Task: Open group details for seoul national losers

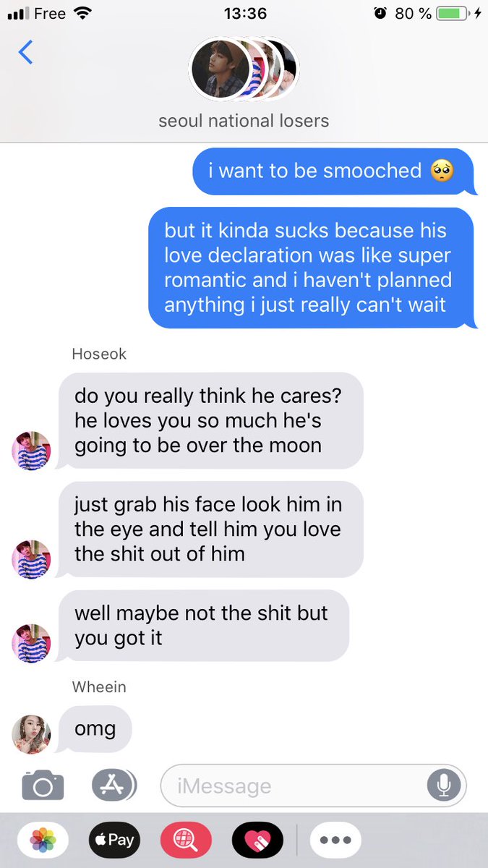Action: click(x=244, y=120)
